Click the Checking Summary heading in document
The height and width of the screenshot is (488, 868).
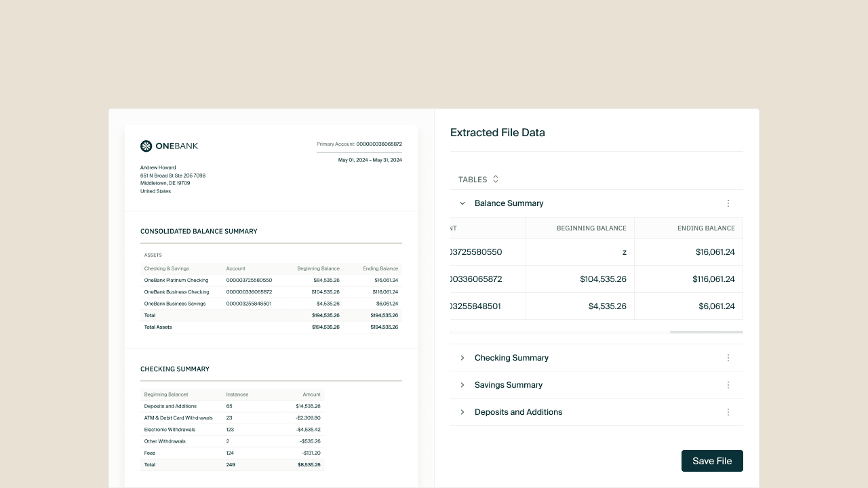pos(175,369)
